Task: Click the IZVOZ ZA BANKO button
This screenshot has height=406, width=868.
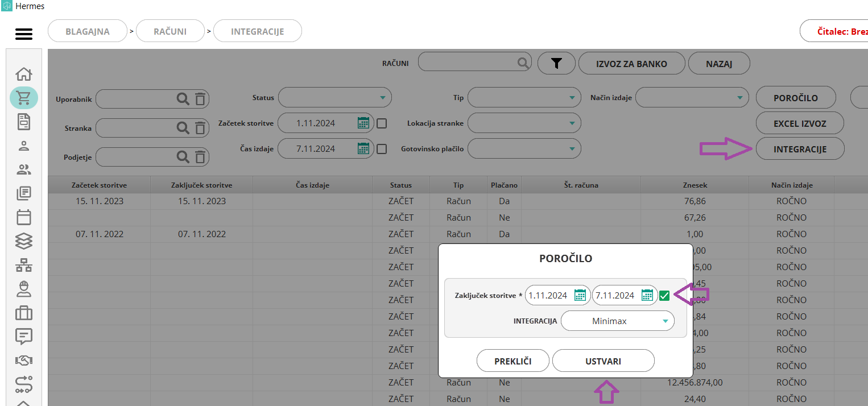Action: (631, 64)
